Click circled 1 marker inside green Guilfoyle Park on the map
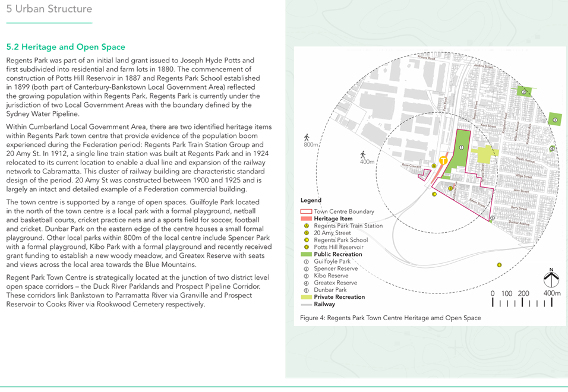The width and height of the screenshot is (568, 392). (x=461, y=147)
